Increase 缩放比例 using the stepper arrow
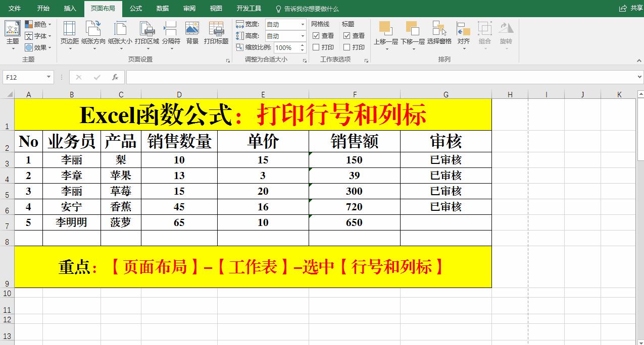The width and height of the screenshot is (644, 345). [x=302, y=44]
